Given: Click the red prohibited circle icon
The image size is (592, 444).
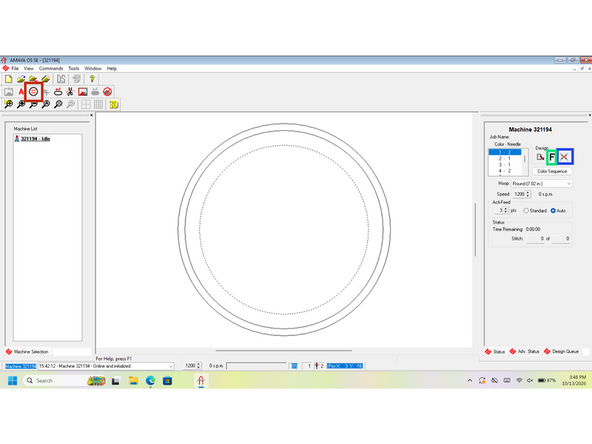Looking at the screenshot, I should (108, 92).
